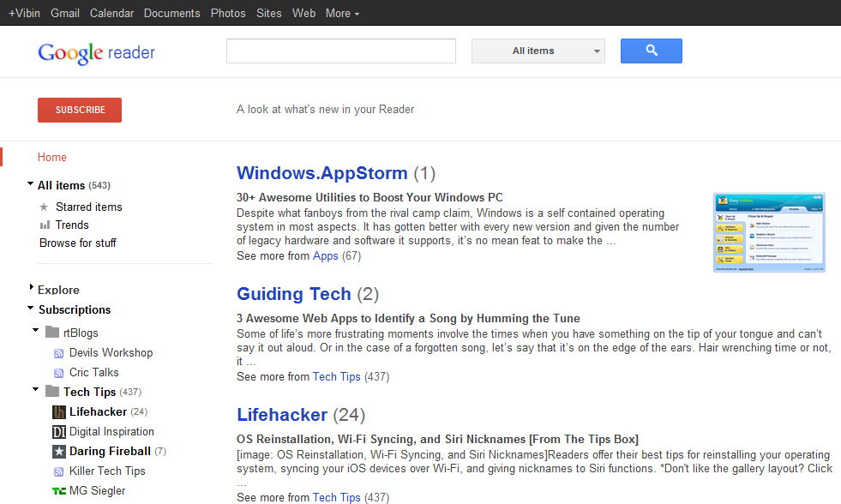This screenshot has height=504, width=841.
Task: Open the Windows.AppStorm heading link
Action: (321, 173)
